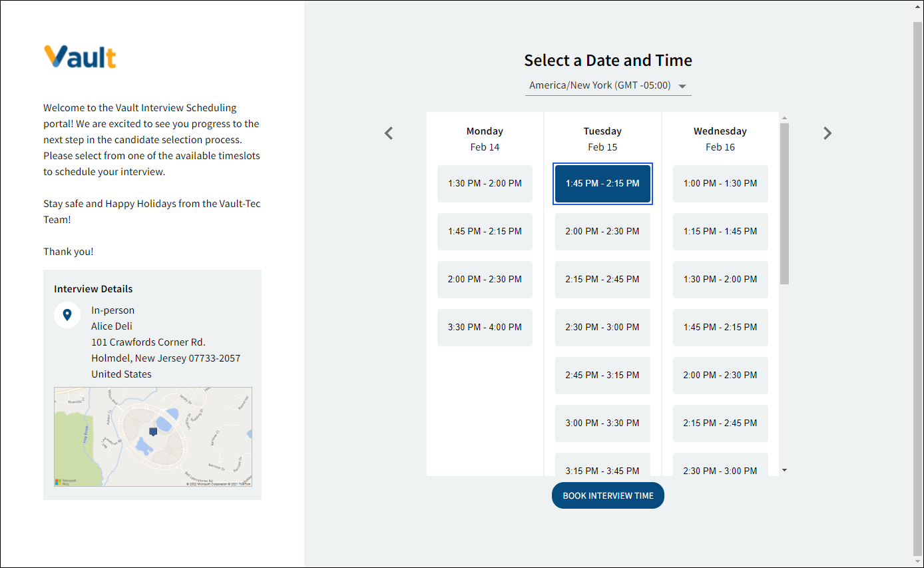Click the Alice Deli map thumbnail
Image resolution: width=924 pixels, height=568 pixels.
(153, 436)
